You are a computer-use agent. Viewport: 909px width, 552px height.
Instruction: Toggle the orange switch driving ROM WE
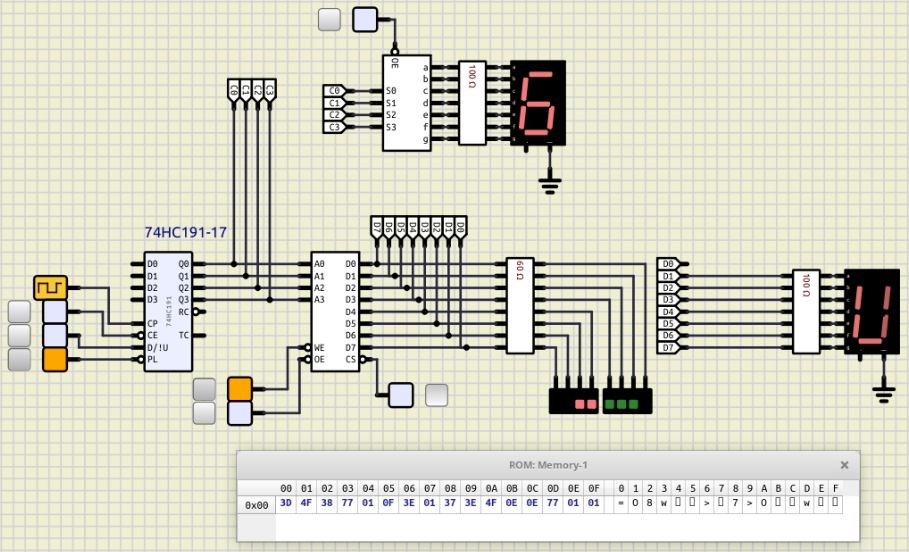(239, 389)
